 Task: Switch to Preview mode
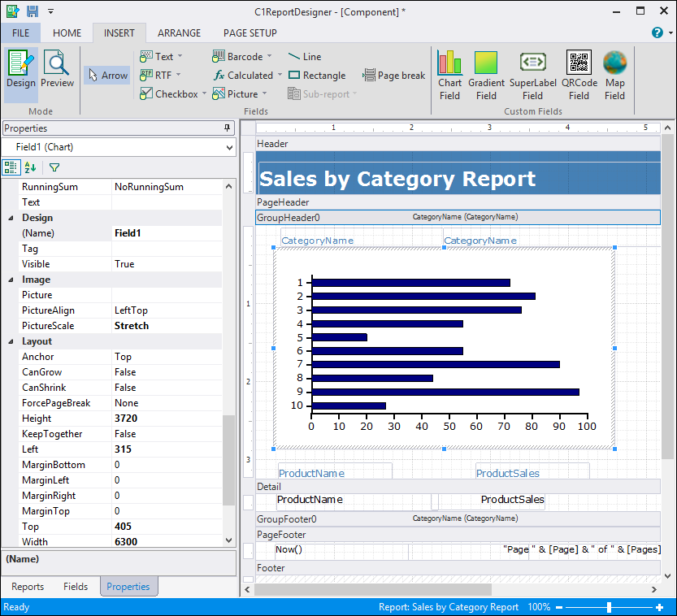click(x=58, y=70)
